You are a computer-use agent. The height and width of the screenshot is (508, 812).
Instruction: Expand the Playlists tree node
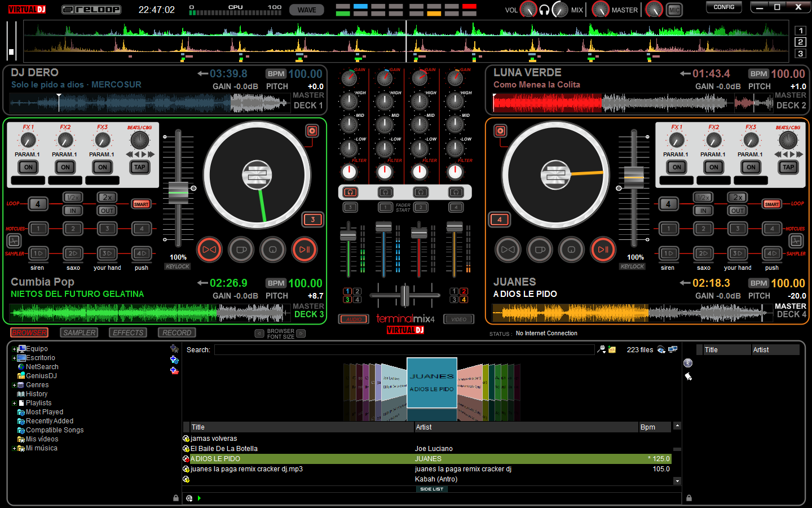click(x=14, y=403)
